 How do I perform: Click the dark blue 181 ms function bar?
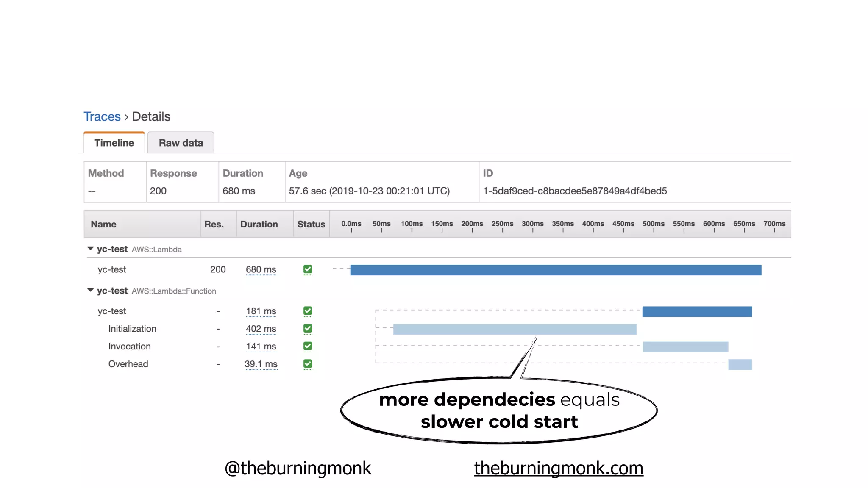(697, 312)
